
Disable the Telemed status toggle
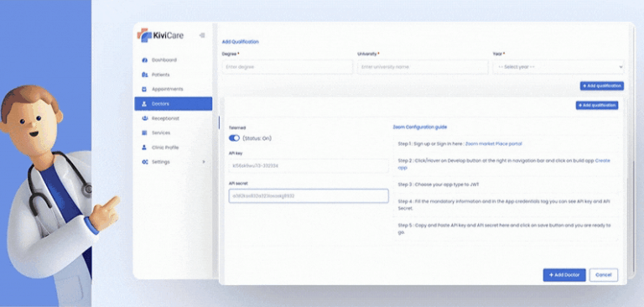234,138
